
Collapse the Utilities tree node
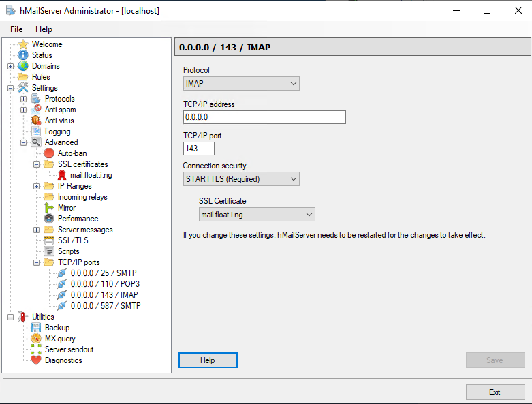click(10, 317)
